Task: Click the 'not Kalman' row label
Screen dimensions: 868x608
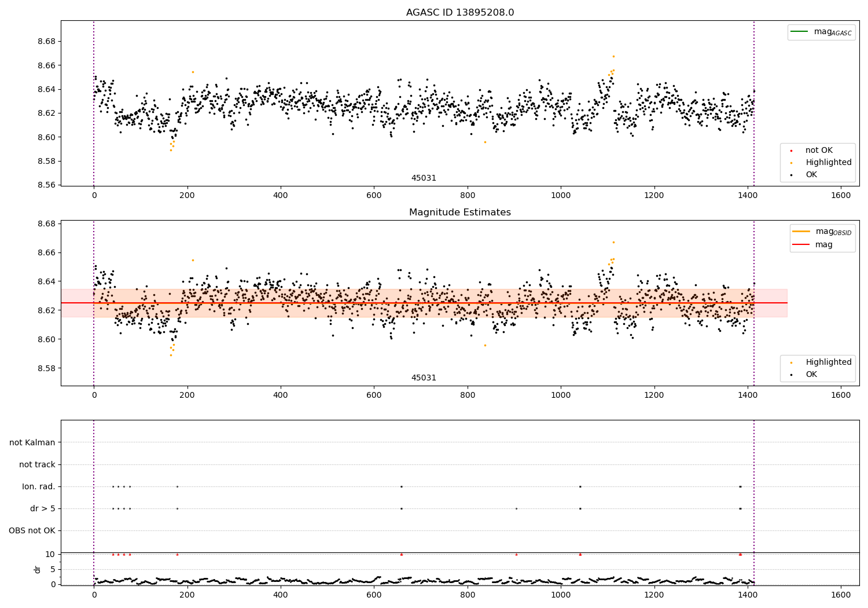Action: pos(32,443)
